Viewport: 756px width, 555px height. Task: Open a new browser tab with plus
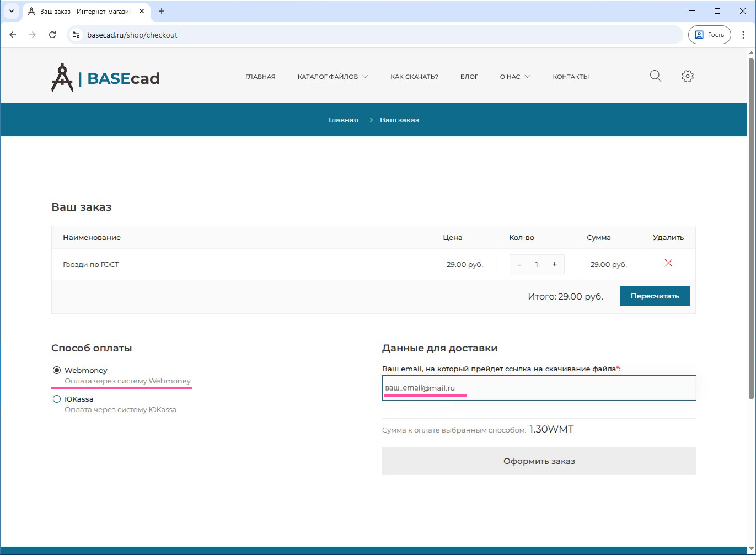click(162, 11)
